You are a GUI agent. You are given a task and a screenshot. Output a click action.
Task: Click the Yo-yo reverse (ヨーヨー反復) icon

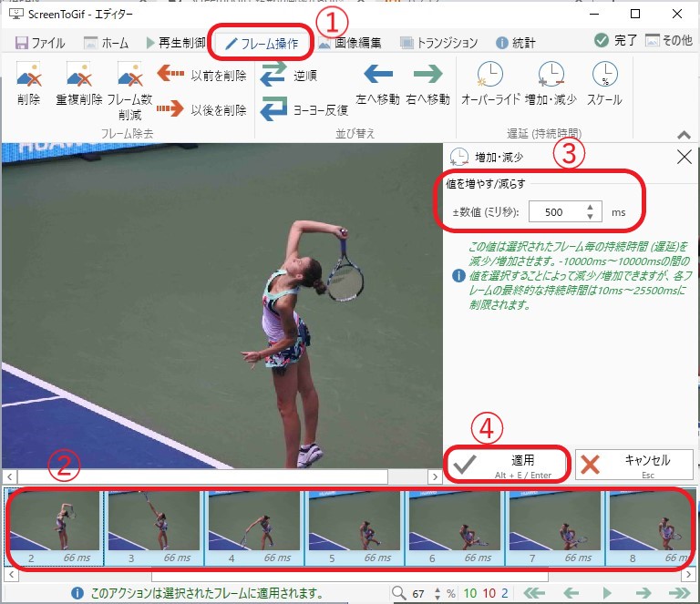coord(273,108)
